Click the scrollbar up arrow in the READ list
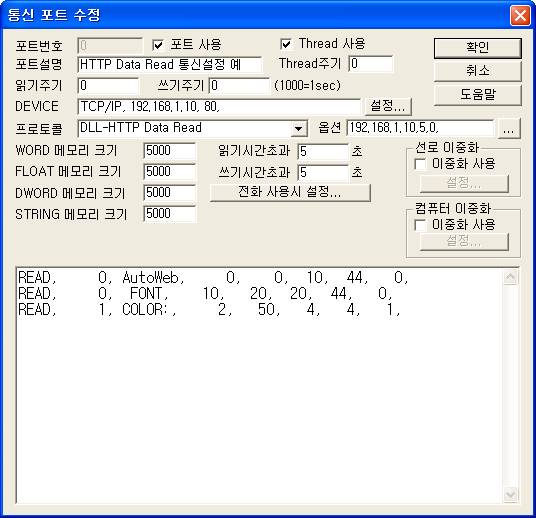The image size is (536, 518). coord(511,277)
